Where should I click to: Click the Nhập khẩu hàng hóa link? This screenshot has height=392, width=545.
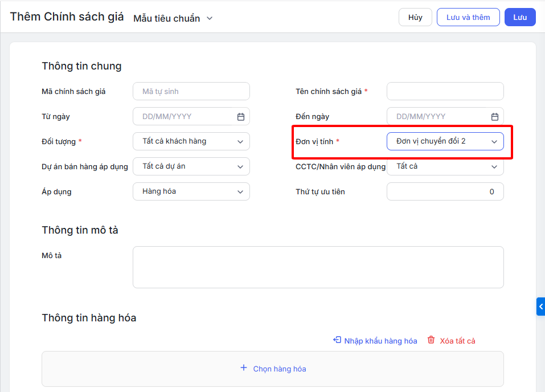(x=380, y=341)
